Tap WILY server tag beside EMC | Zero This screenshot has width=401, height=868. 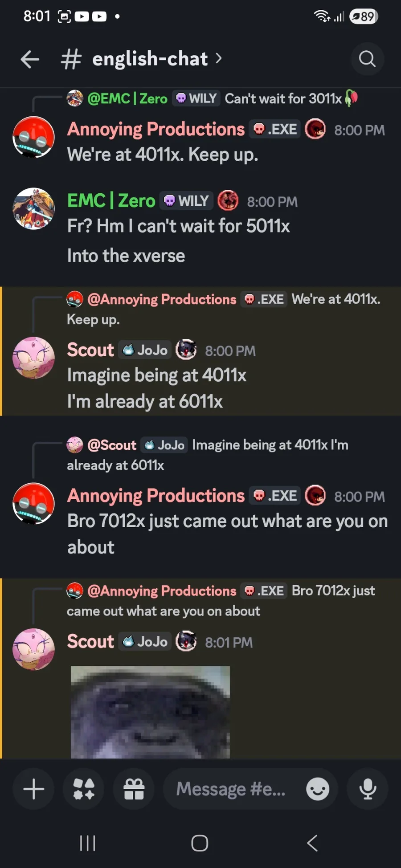pos(186,201)
